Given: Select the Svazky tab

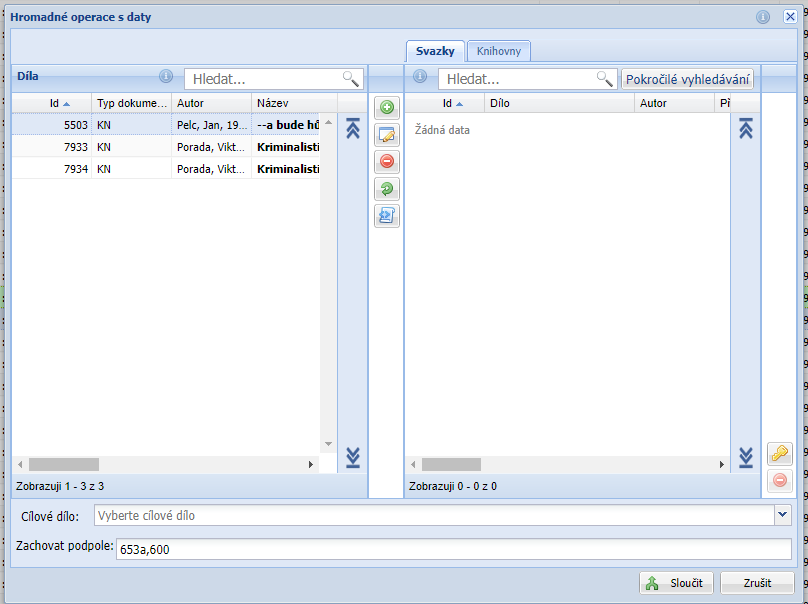Looking at the screenshot, I should [436, 51].
